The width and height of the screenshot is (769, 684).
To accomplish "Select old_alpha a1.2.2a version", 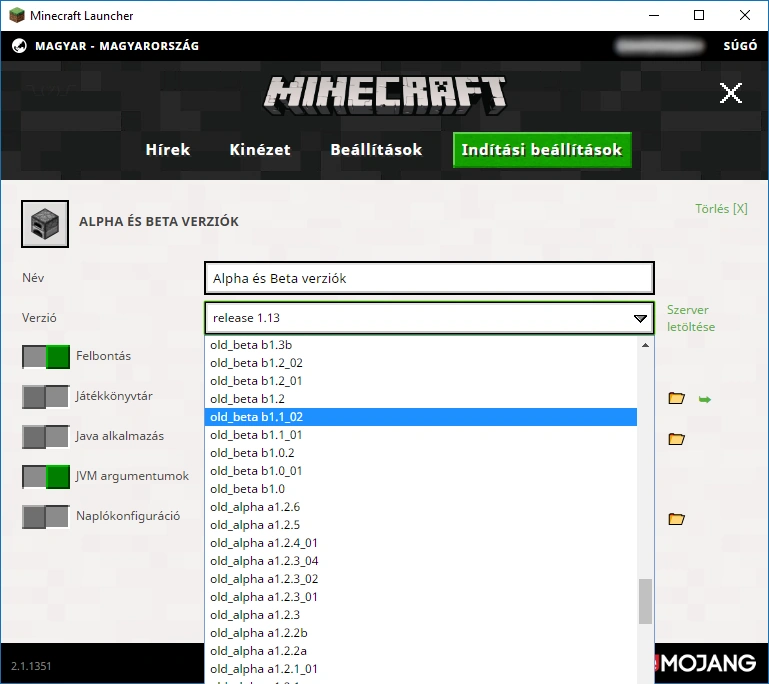I will coord(421,651).
